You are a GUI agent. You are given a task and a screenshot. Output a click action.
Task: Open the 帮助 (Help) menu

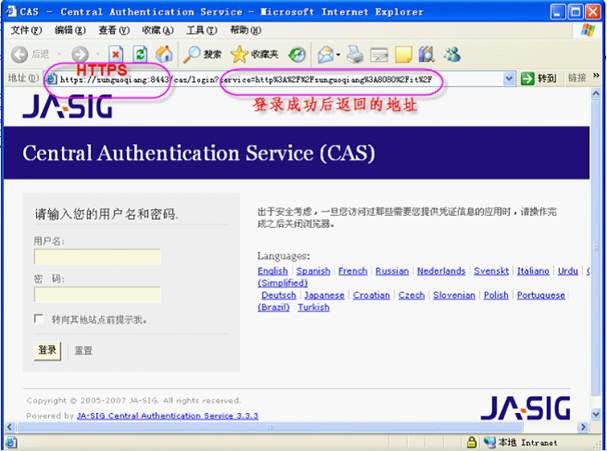[245, 30]
